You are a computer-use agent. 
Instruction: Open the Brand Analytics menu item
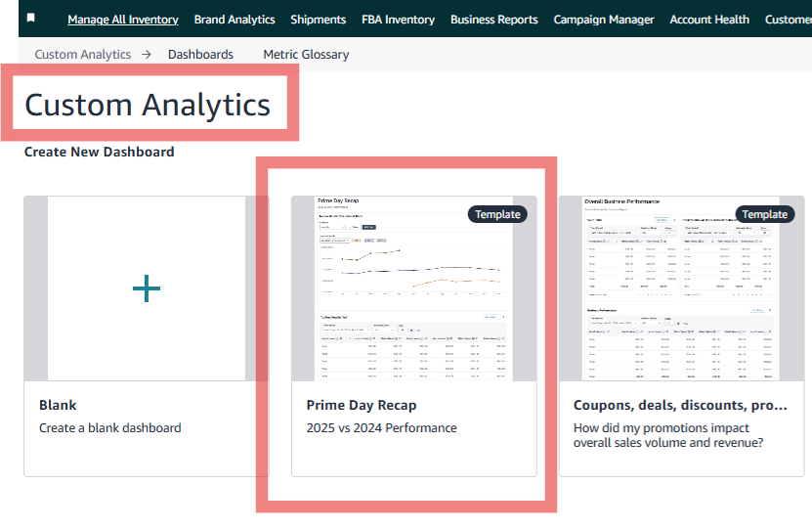click(235, 20)
